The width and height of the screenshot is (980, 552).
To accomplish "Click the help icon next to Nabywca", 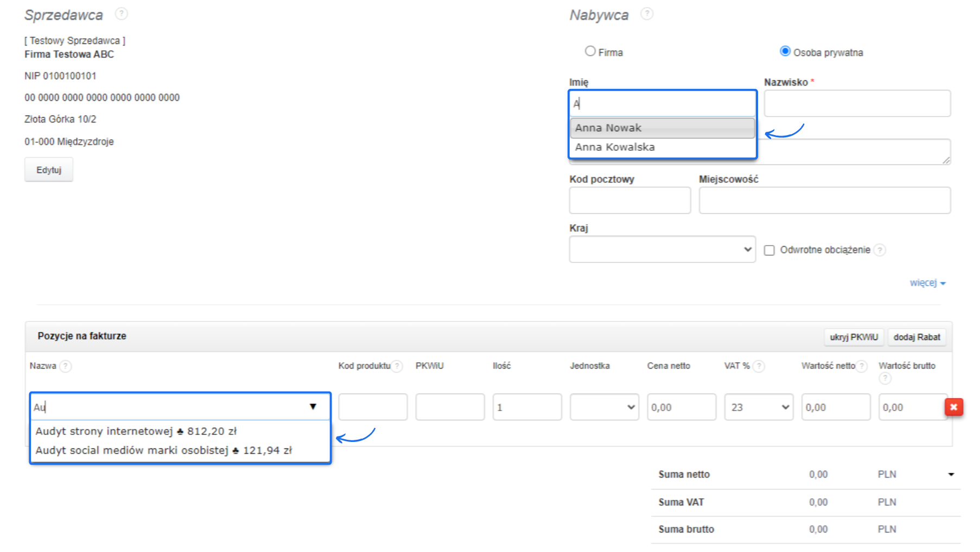I will pyautogui.click(x=647, y=14).
